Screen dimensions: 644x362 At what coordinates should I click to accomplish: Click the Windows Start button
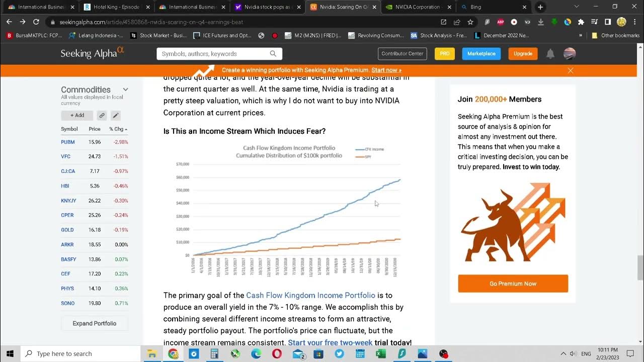click(x=10, y=353)
